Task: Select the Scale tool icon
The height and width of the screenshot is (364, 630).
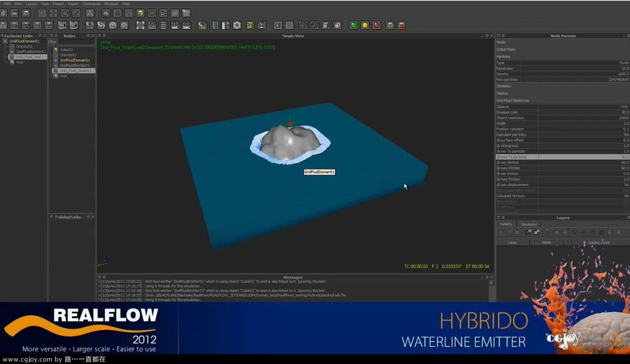Action: pyautogui.click(x=76, y=13)
